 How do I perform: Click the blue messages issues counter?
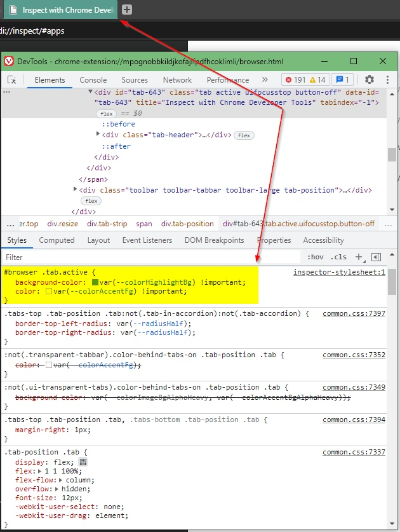(x=343, y=80)
